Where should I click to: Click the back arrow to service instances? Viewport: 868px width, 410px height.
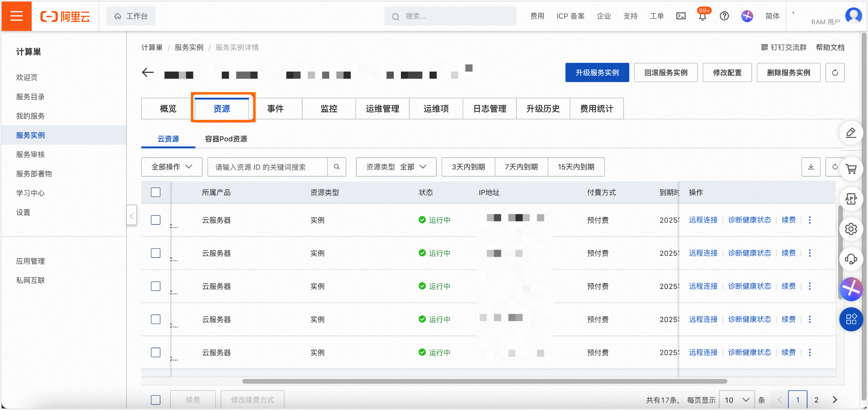point(148,72)
